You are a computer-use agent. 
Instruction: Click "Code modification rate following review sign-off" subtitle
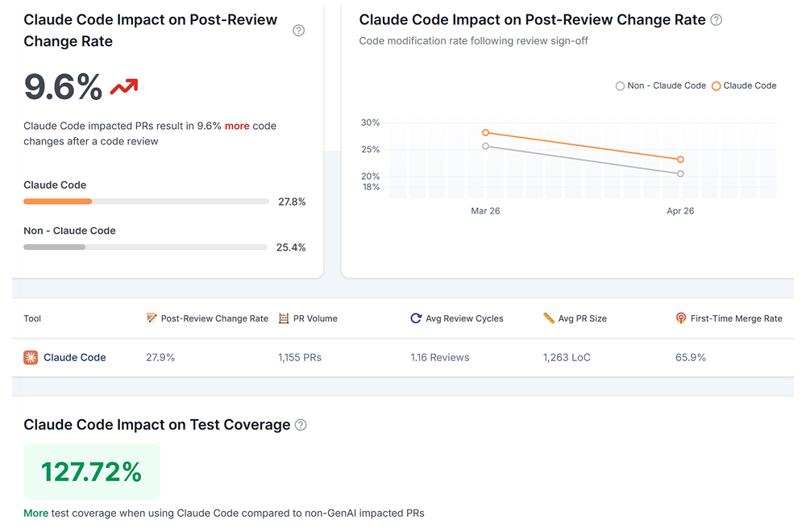click(x=473, y=41)
